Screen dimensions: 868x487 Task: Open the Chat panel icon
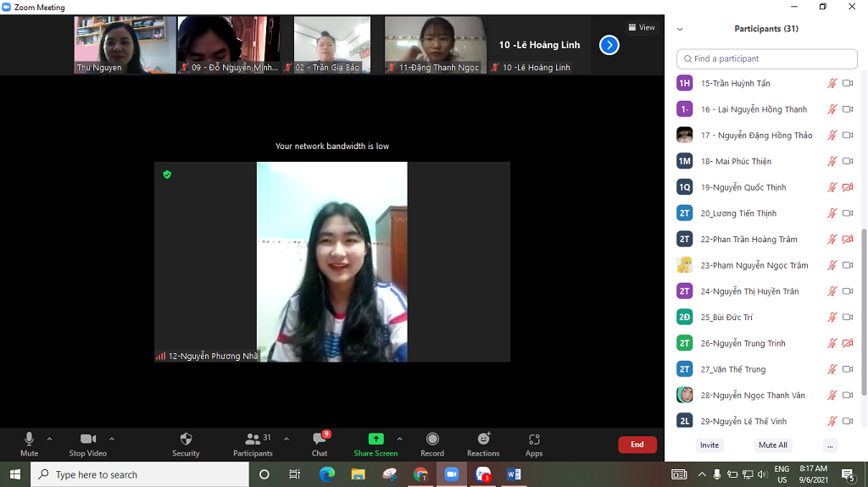point(320,439)
